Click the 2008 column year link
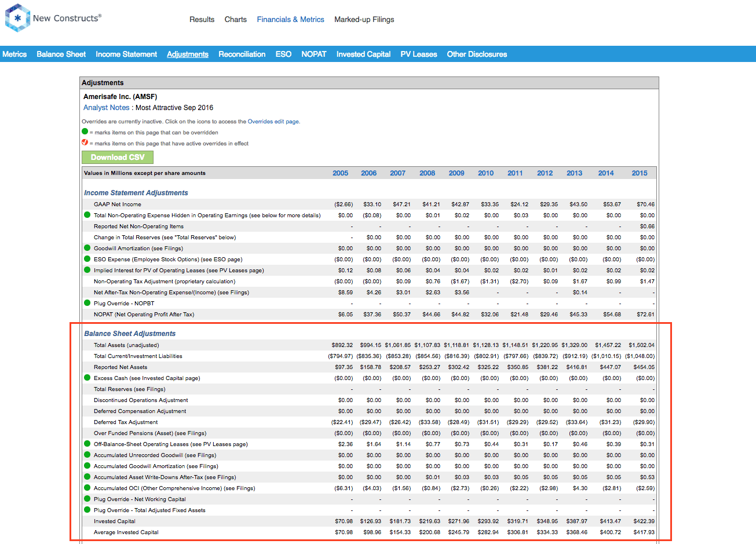Image resolution: width=756 pixels, height=544 pixels. pos(428,173)
